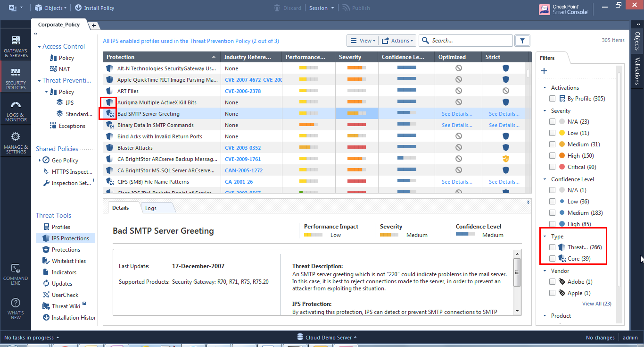Click the UserCheck icon

pos(46,295)
